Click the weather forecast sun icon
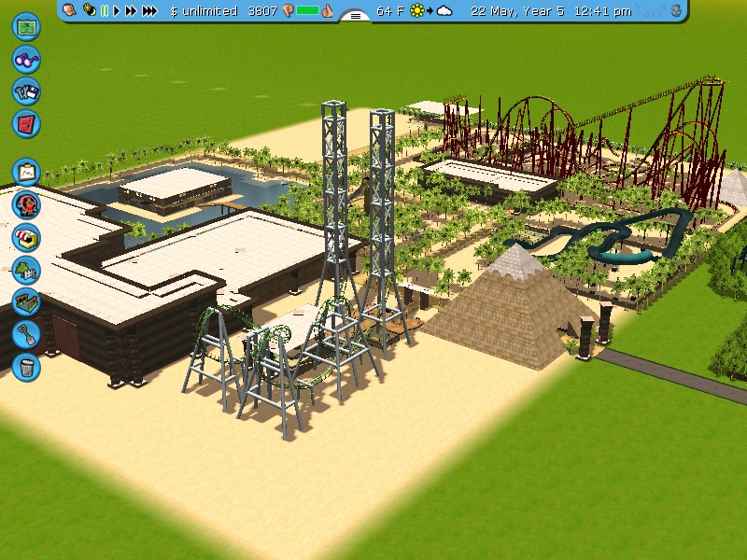The height and width of the screenshot is (560, 747). point(416,11)
